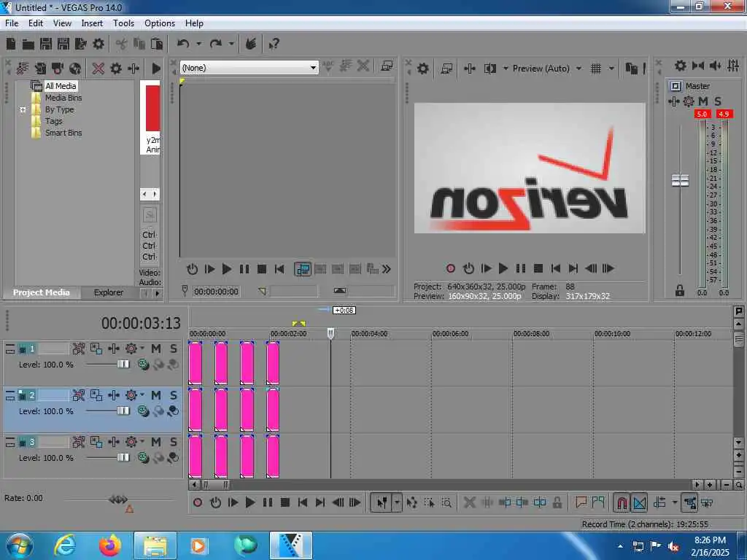Switch to the Explorer tab
Screen dimensions: 747x560
[x=108, y=292]
